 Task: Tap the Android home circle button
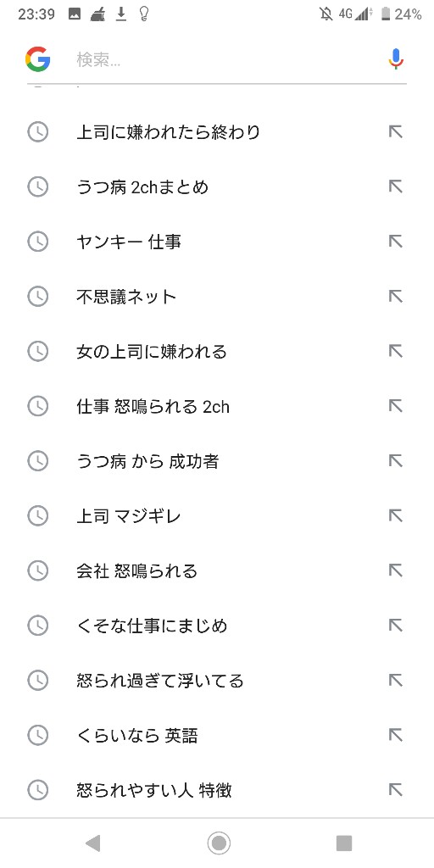click(219, 843)
